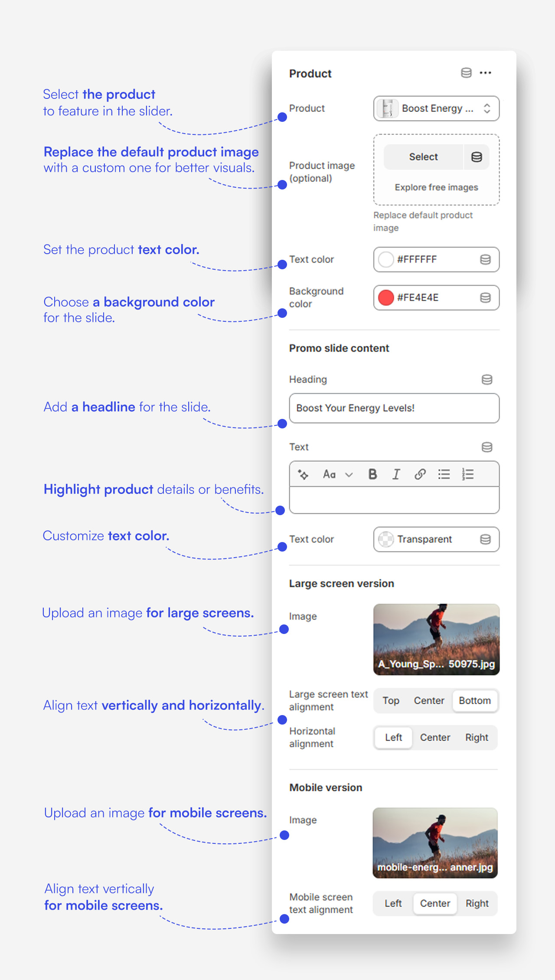Click the insert link icon
The width and height of the screenshot is (555, 980).
tap(420, 474)
